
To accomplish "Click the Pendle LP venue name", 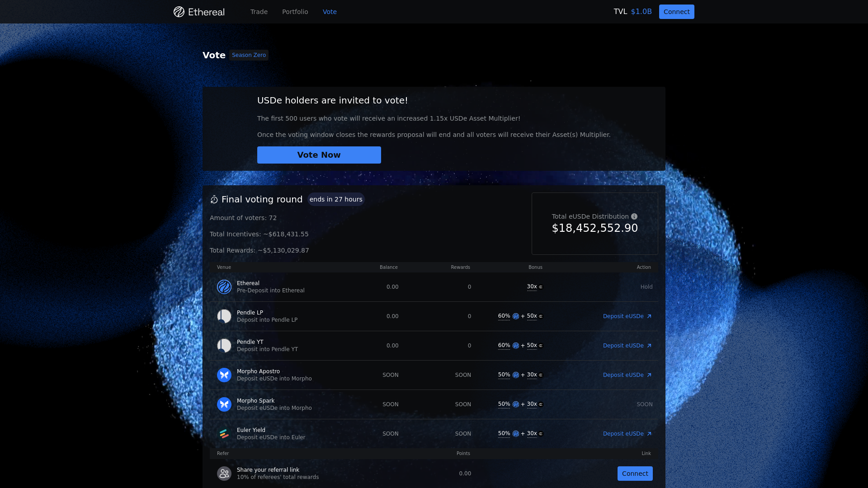I will tap(250, 313).
